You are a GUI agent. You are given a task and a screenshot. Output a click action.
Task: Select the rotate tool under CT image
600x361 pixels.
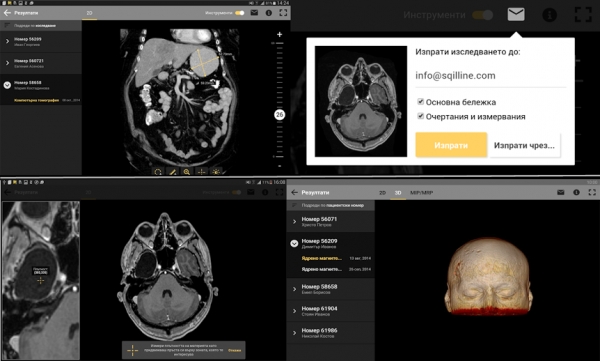pyautogui.click(x=158, y=172)
